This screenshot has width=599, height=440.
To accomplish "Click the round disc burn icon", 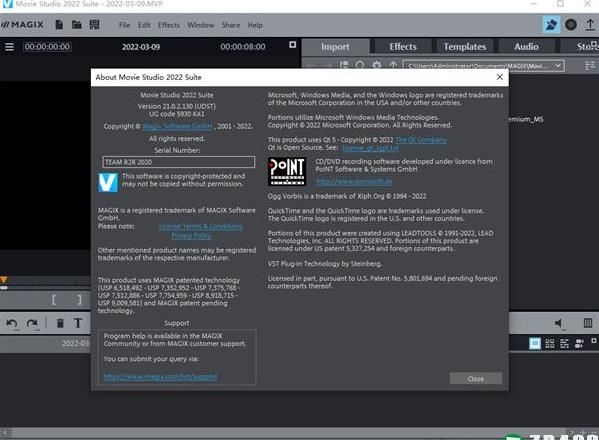I will click(x=571, y=25).
